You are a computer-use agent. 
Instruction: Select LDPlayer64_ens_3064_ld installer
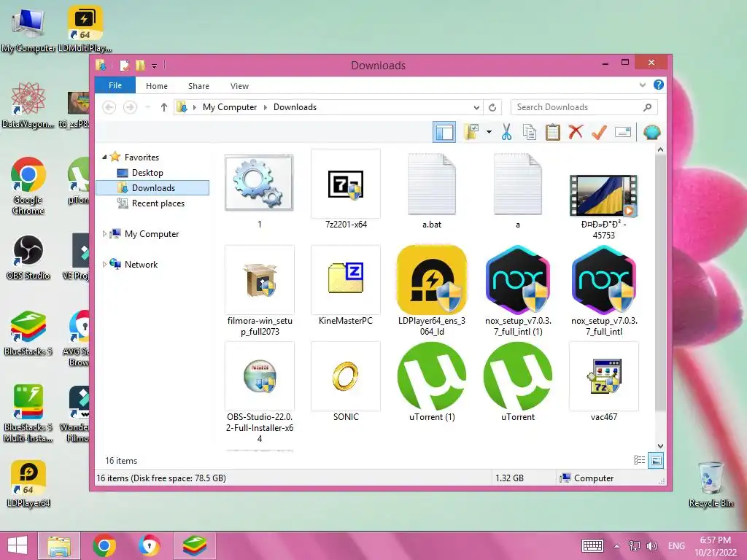point(432,291)
